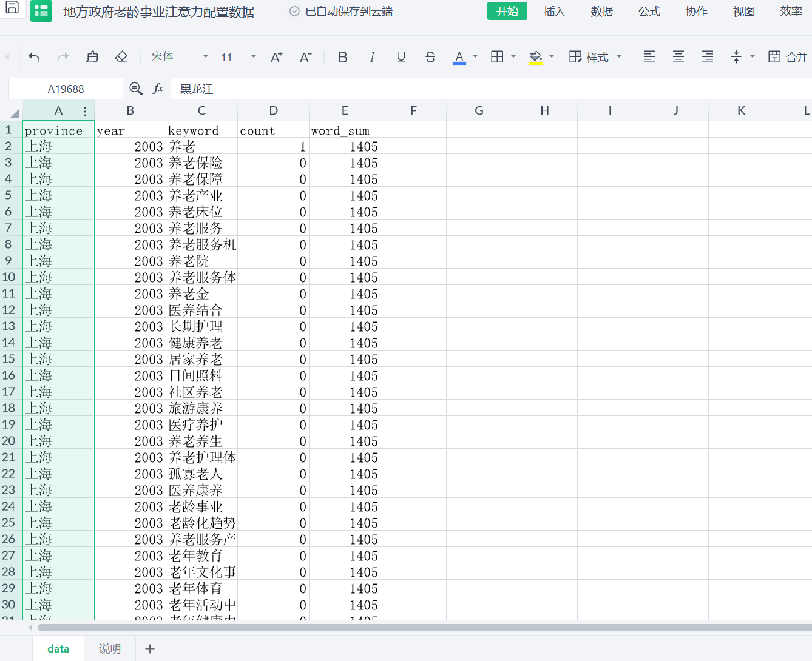Open the 数据 tab
812x661 pixels.
(x=601, y=12)
